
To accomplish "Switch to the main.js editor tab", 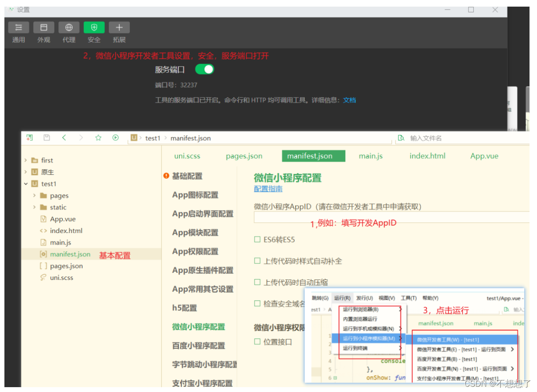I will click(371, 156).
